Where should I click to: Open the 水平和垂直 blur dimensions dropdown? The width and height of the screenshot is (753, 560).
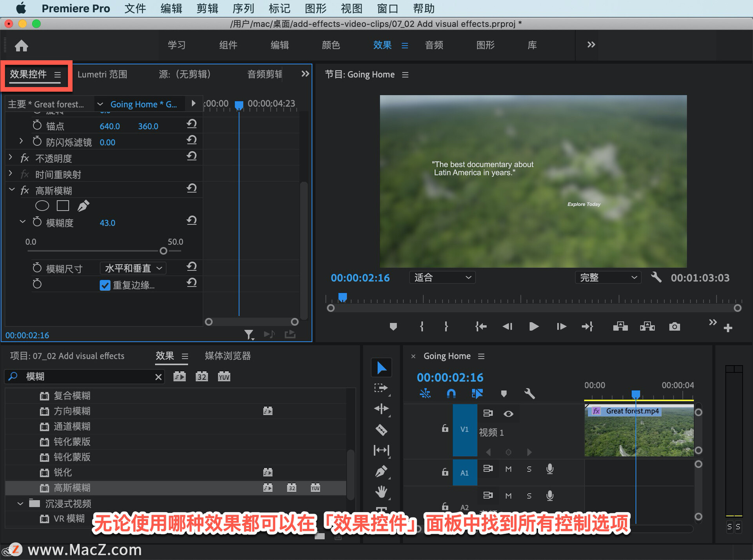point(133,268)
